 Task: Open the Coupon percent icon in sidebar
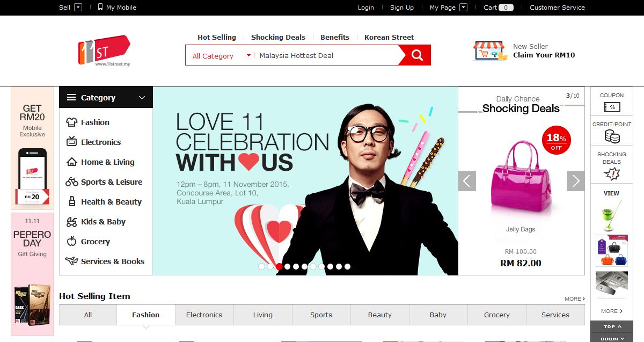point(612,107)
